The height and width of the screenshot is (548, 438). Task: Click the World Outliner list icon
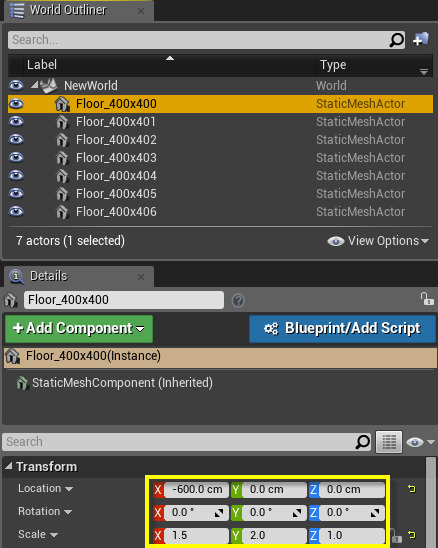point(17,10)
